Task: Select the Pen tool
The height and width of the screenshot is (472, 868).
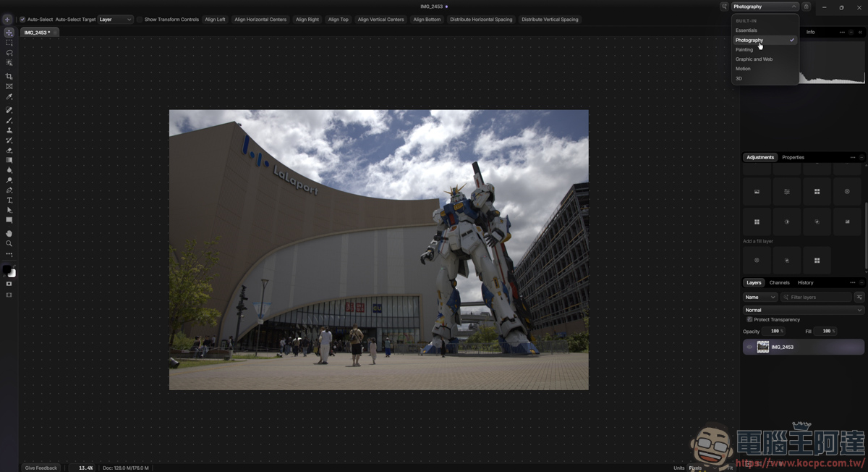Action: 9,190
